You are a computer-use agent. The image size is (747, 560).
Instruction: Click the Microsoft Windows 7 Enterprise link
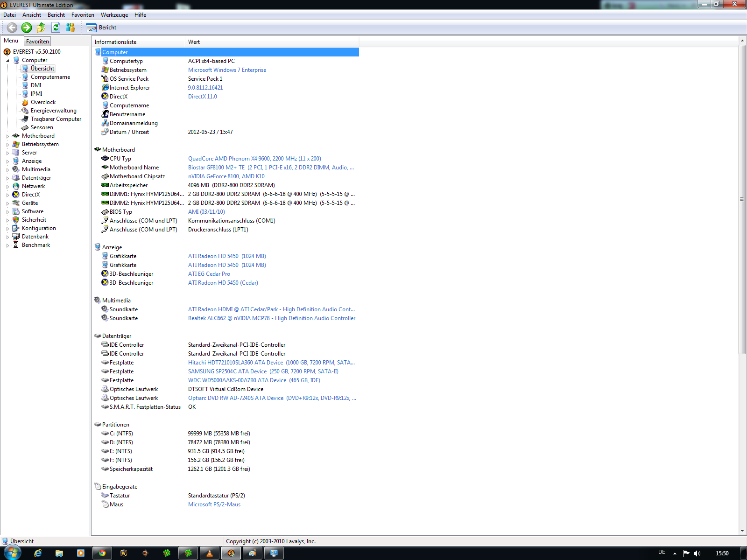point(227,70)
